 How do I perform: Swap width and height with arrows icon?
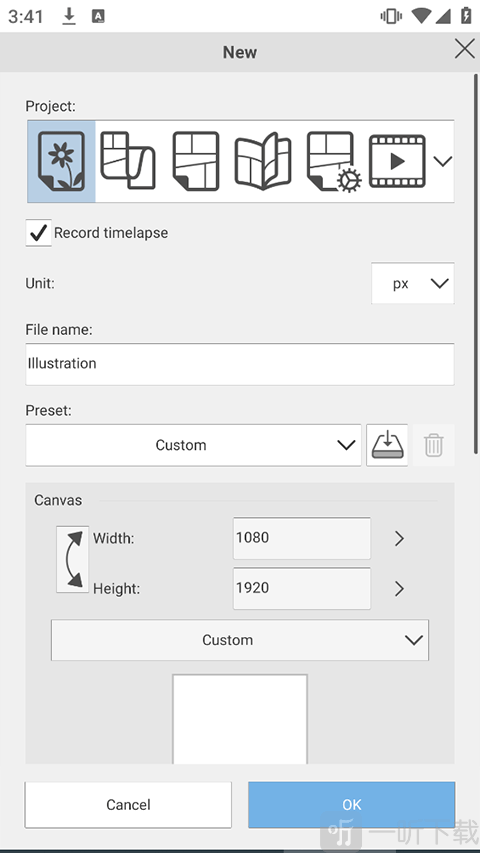point(72,559)
